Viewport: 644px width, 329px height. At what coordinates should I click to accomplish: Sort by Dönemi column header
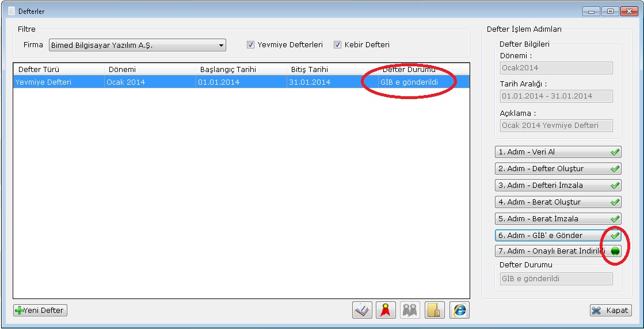150,69
